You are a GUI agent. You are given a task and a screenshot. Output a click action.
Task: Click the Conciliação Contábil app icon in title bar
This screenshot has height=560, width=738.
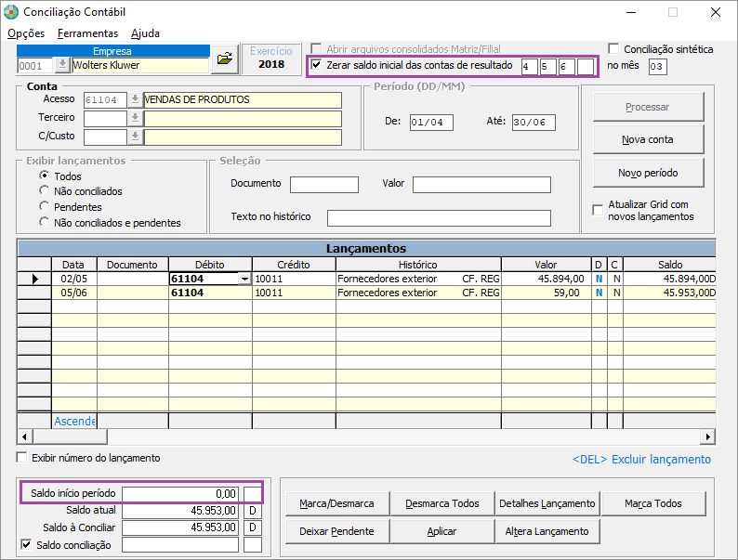pyautogui.click(x=11, y=12)
